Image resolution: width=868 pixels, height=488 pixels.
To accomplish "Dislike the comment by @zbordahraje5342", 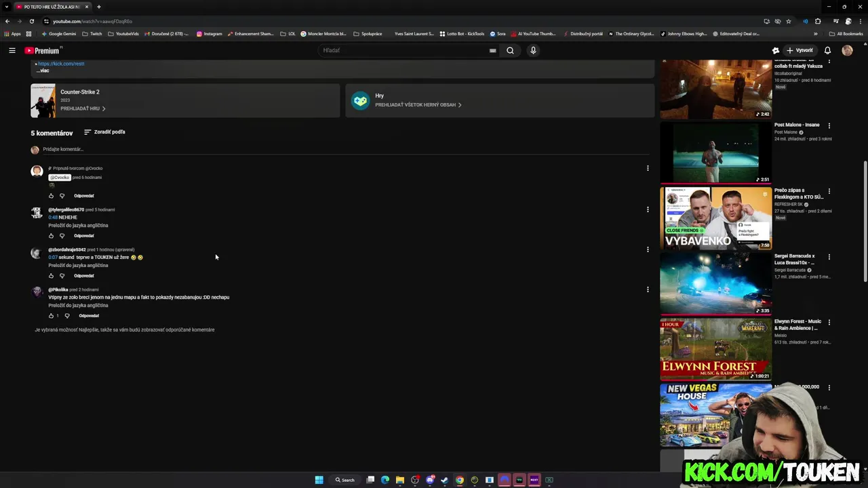I will pos(62,276).
